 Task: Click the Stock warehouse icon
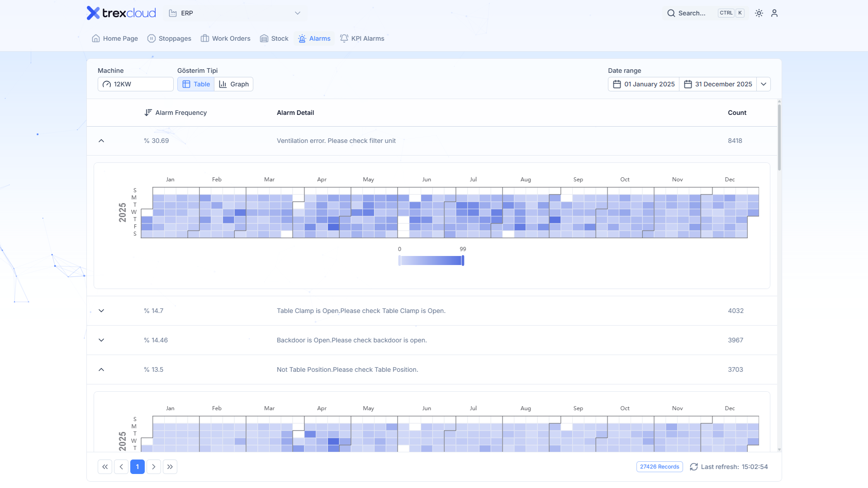264,38
